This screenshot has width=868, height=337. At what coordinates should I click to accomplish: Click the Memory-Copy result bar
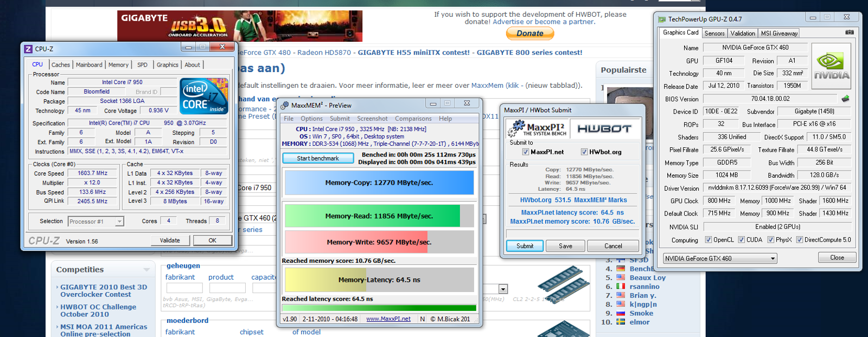click(379, 183)
